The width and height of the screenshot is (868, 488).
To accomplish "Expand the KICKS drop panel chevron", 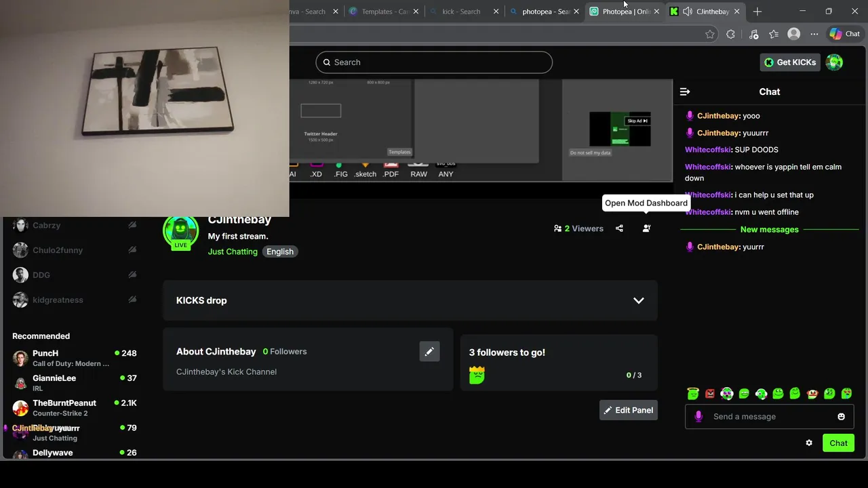I will click(x=639, y=301).
